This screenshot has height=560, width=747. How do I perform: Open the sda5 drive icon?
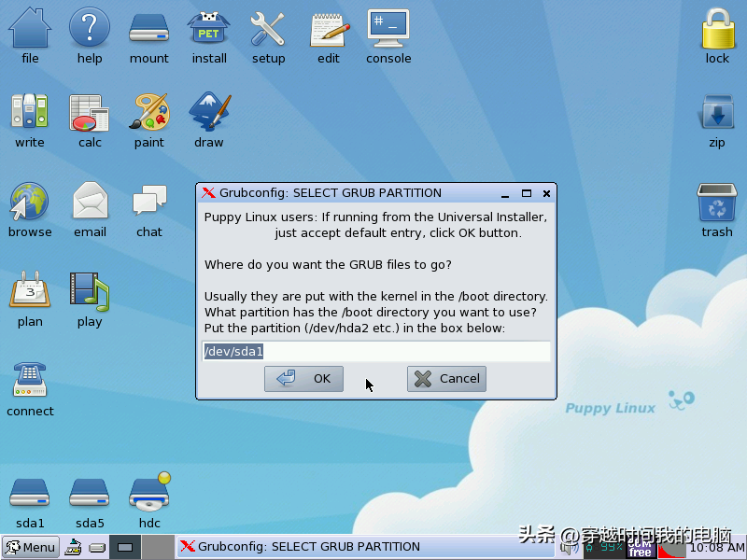point(90,493)
